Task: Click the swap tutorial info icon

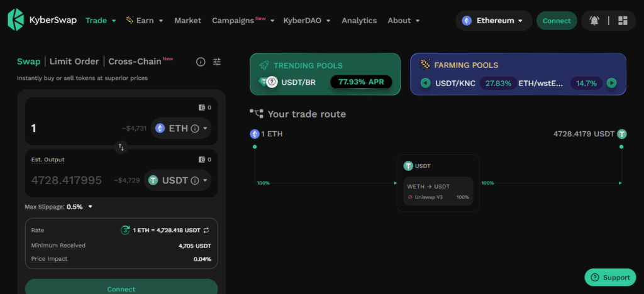Action: 201,62
